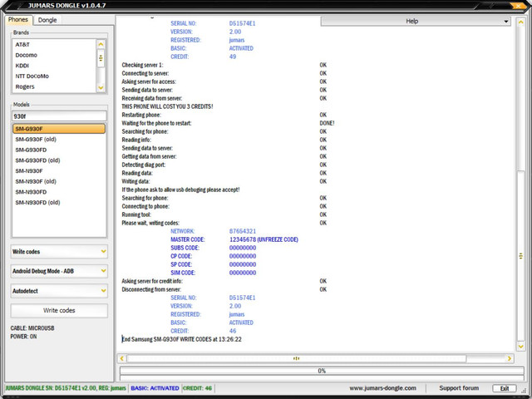This screenshot has width=532, height=399.
Task: Click horizontal scroll left arrow
Action: 122,358
